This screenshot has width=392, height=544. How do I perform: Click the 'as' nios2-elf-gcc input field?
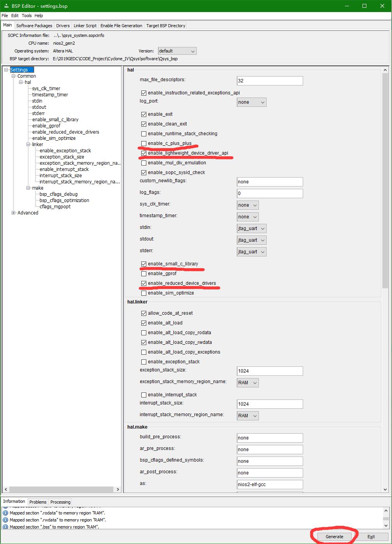(x=270, y=485)
